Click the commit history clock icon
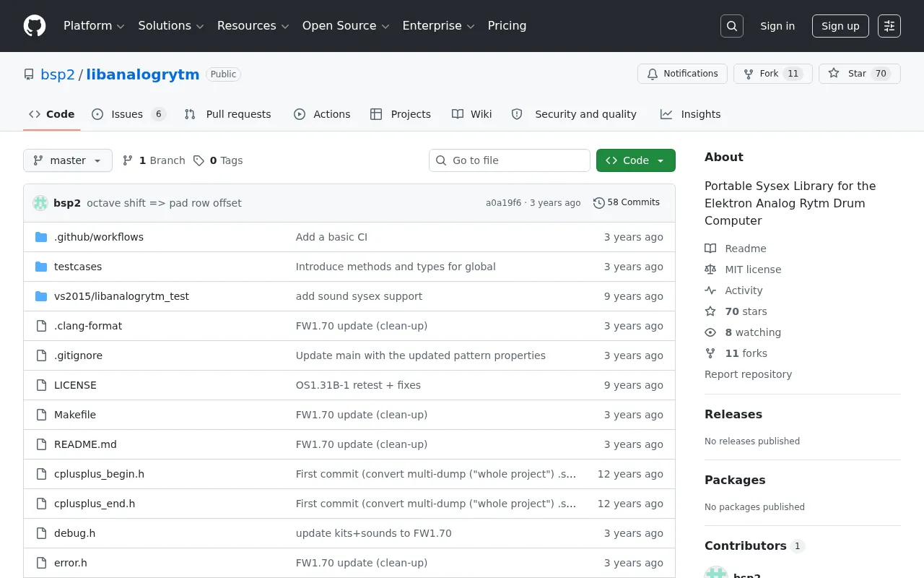This screenshot has height=578, width=924. pyautogui.click(x=598, y=203)
